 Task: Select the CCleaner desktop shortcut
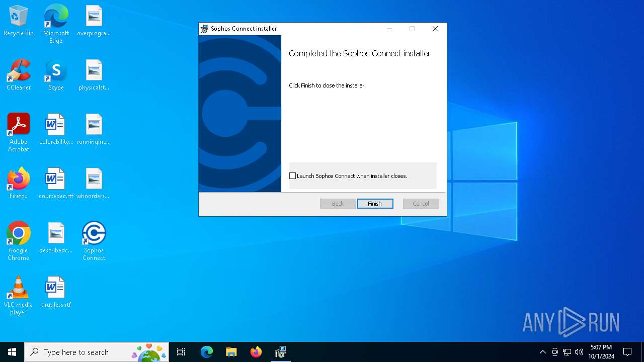pyautogui.click(x=19, y=75)
